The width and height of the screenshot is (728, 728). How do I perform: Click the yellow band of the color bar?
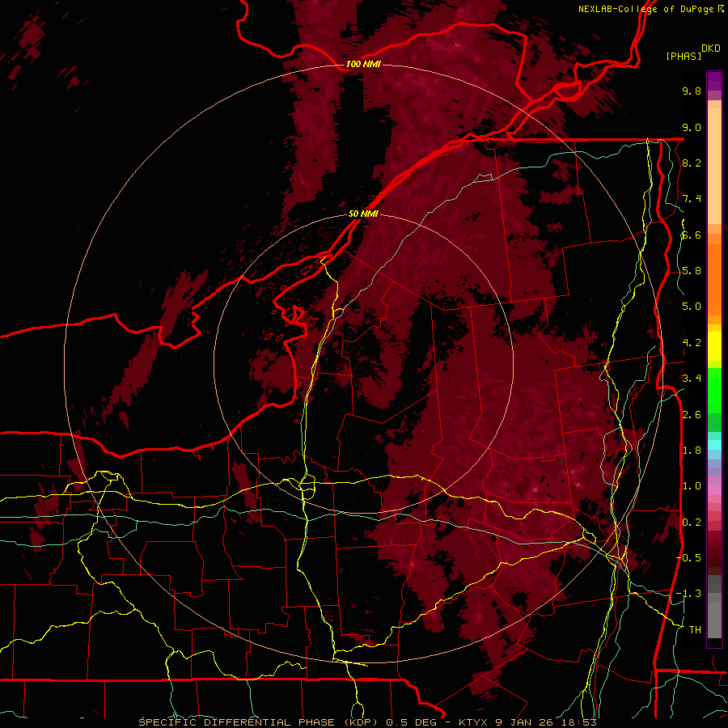click(714, 346)
